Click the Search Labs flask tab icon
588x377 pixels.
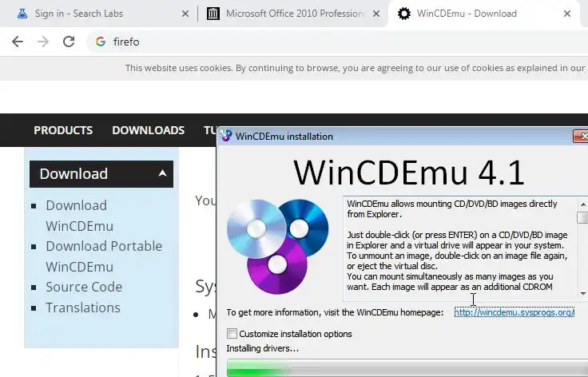pos(22,14)
